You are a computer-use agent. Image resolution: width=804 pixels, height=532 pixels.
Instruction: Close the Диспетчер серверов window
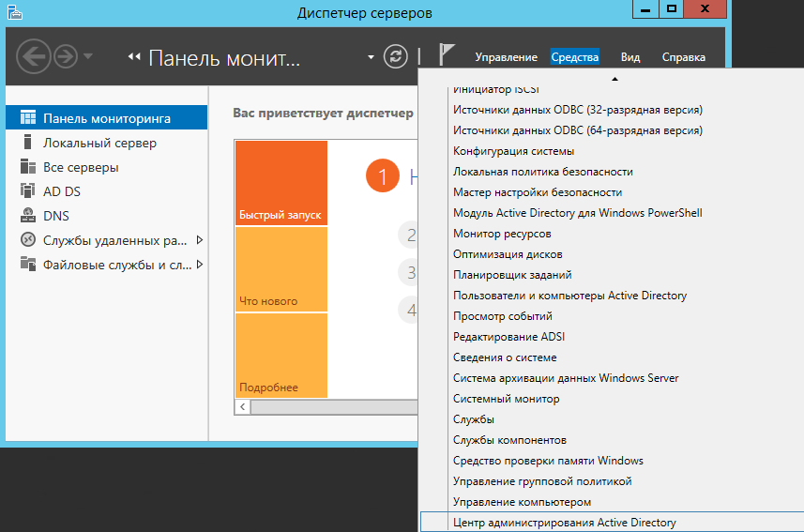[705, 9]
